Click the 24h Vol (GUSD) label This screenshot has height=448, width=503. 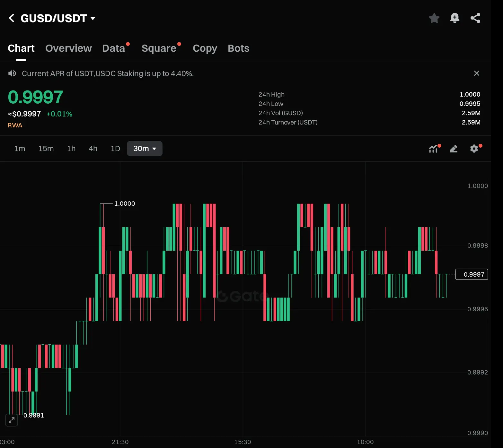[281, 113]
